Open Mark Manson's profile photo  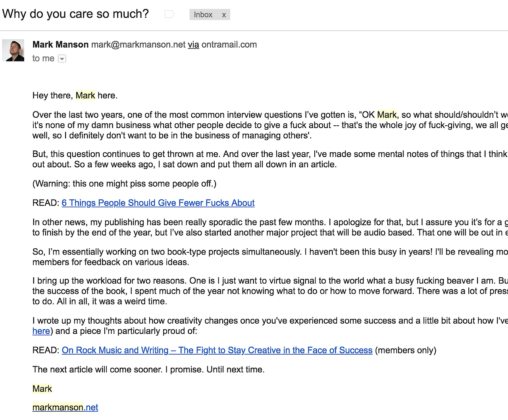(13, 50)
